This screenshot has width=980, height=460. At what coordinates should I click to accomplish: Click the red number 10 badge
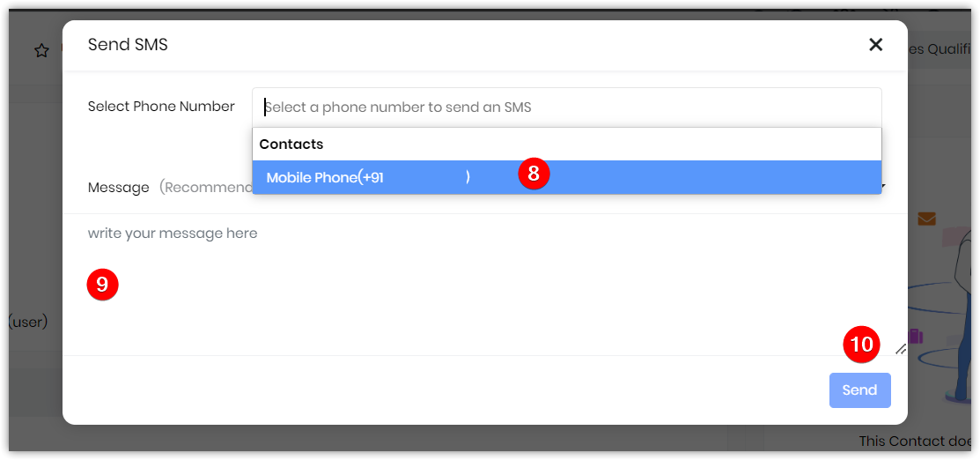point(862,345)
